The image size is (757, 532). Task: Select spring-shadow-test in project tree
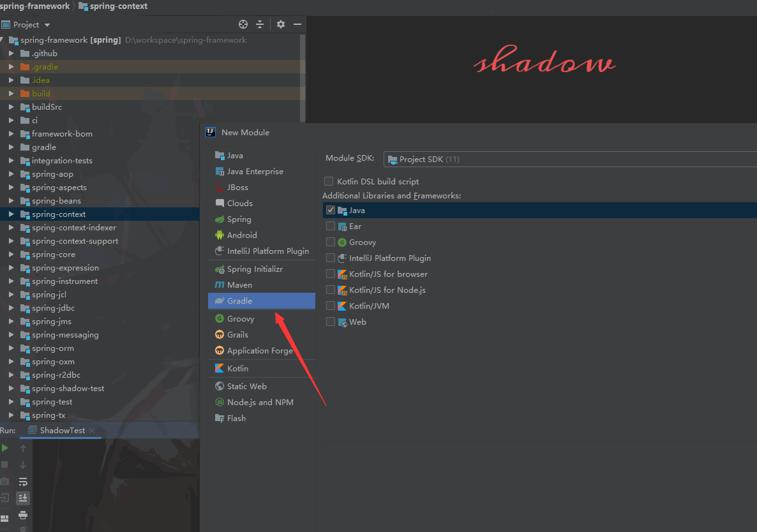click(68, 388)
